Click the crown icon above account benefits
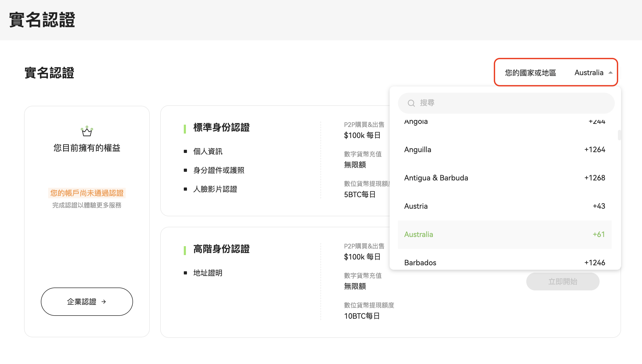 point(87,131)
